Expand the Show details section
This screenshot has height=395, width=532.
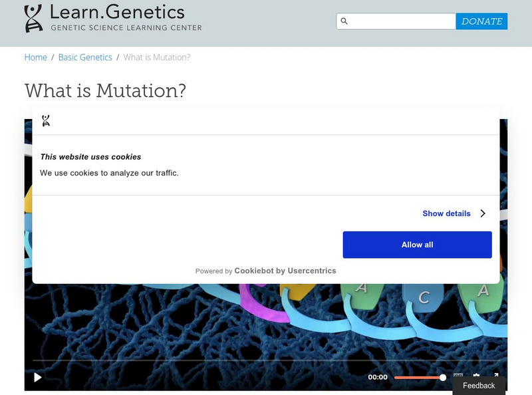pyautogui.click(x=446, y=213)
